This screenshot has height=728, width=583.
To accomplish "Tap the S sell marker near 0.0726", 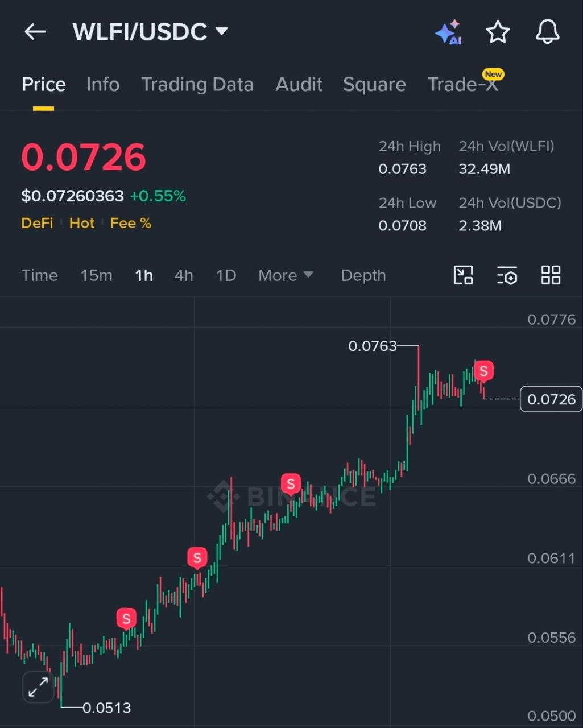I will point(483,372).
